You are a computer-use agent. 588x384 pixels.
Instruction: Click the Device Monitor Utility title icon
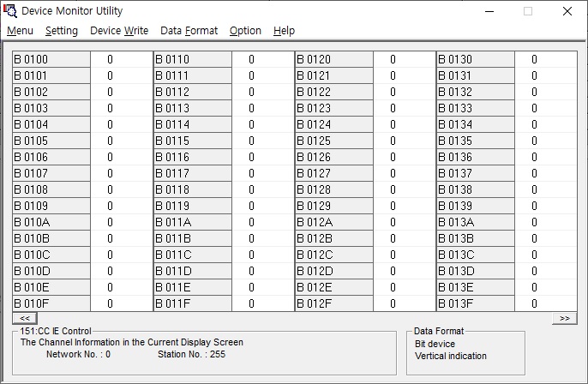click(10, 11)
